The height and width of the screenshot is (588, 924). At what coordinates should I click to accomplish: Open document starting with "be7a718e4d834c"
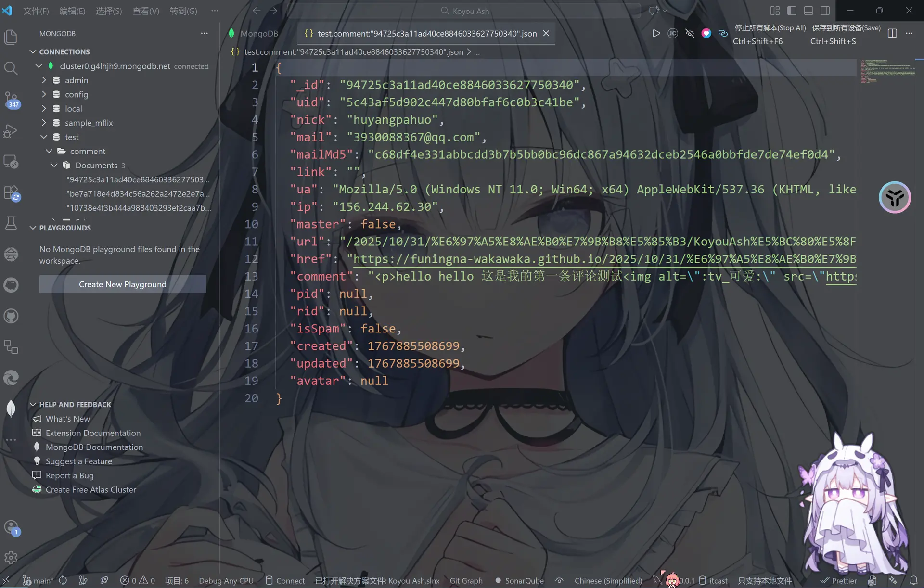138,193
